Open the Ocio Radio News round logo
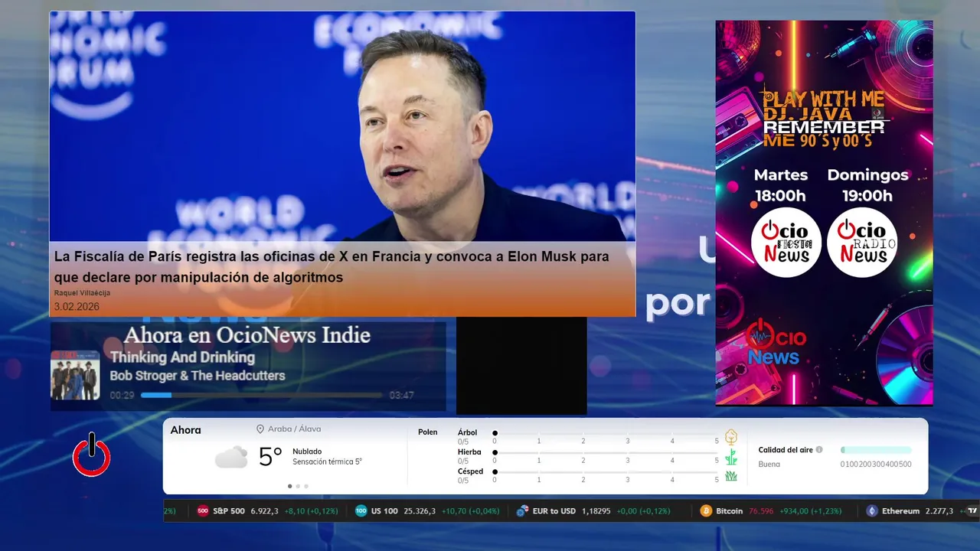The width and height of the screenshot is (980, 551). coord(862,243)
